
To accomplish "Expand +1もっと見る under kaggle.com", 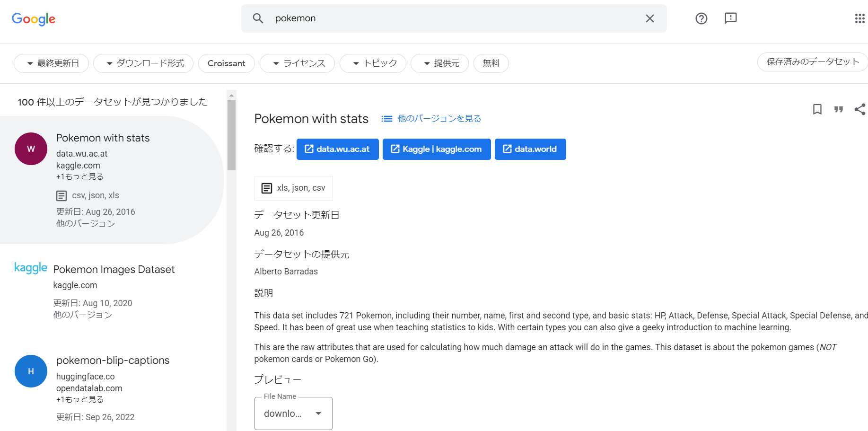I will pyautogui.click(x=80, y=176).
